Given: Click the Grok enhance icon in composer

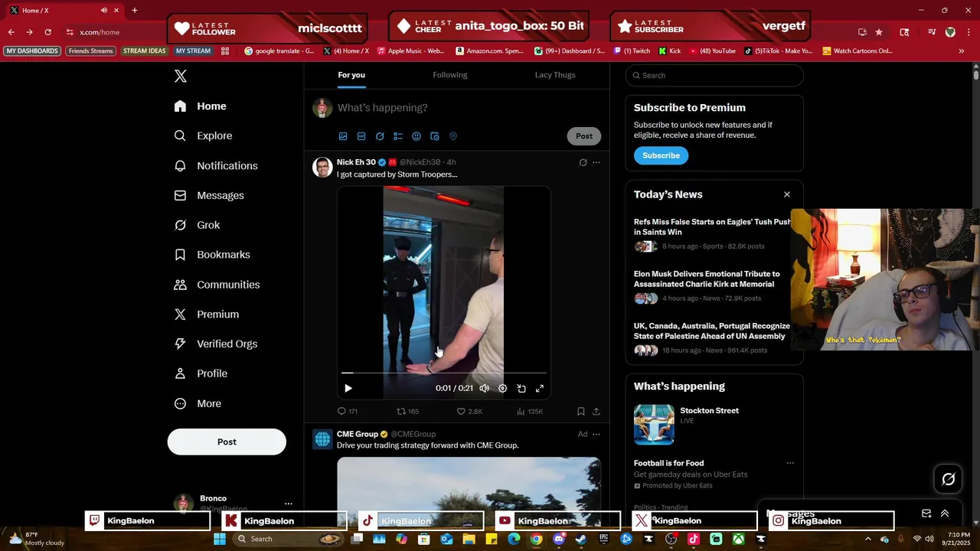Looking at the screenshot, I should coord(380,136).
